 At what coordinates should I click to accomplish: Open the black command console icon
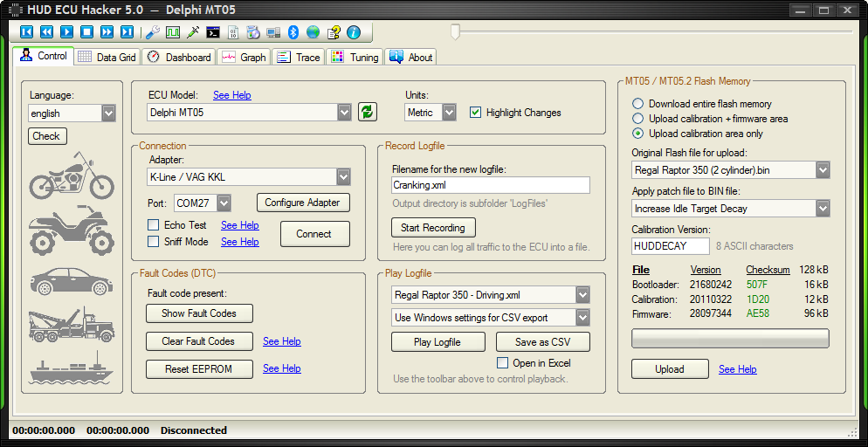tap(212, 32)
